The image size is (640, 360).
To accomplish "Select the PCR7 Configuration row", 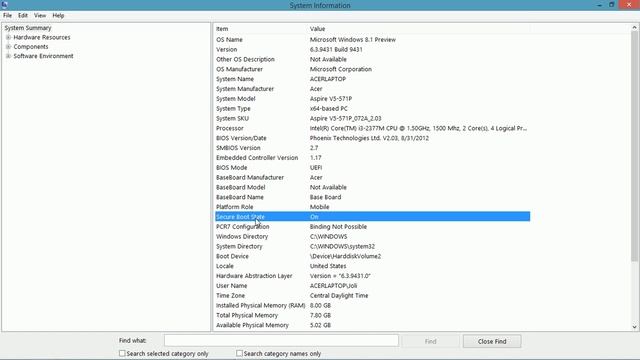I will pos(372,227).
